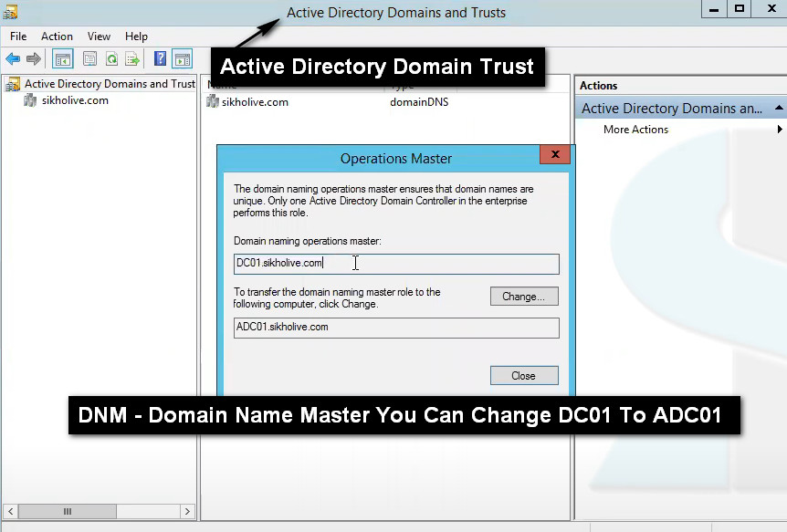The image size is (787, 532).
Task: Click the right arrow of the tree scrollbar
Action: (188, 511)
